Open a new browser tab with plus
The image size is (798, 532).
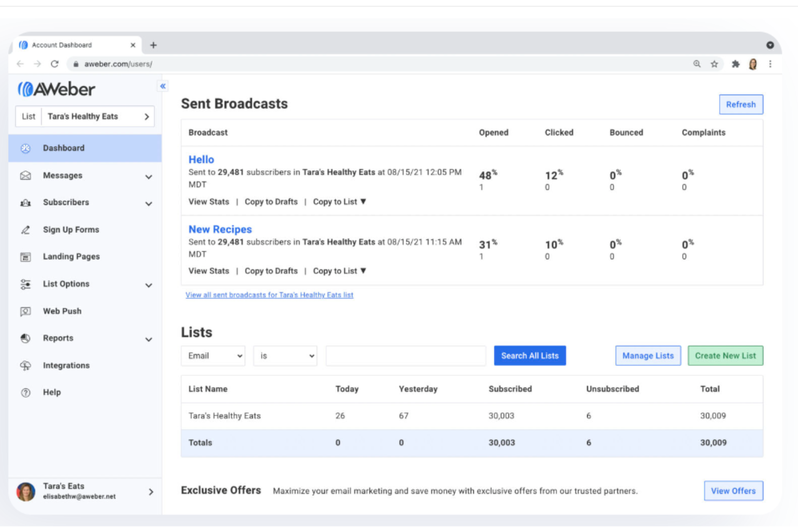tap(153, 45)
